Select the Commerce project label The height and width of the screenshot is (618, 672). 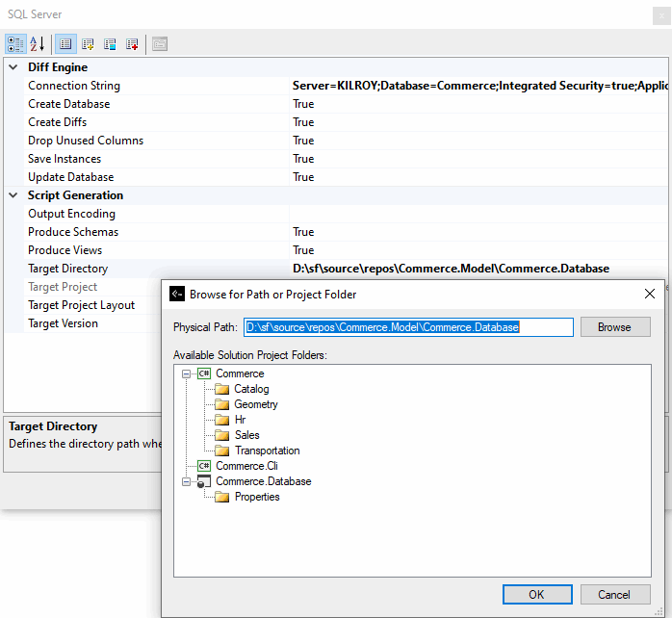(240, 373)
